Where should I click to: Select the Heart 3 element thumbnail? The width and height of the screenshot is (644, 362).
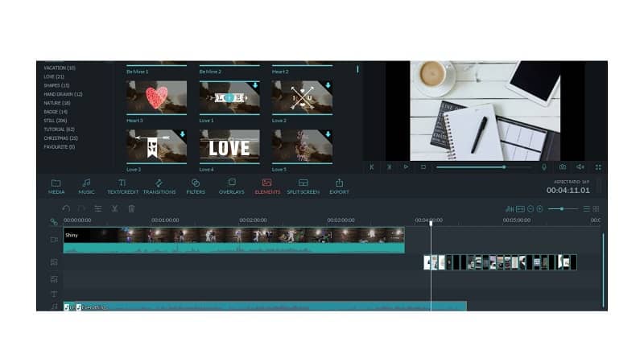156,97
